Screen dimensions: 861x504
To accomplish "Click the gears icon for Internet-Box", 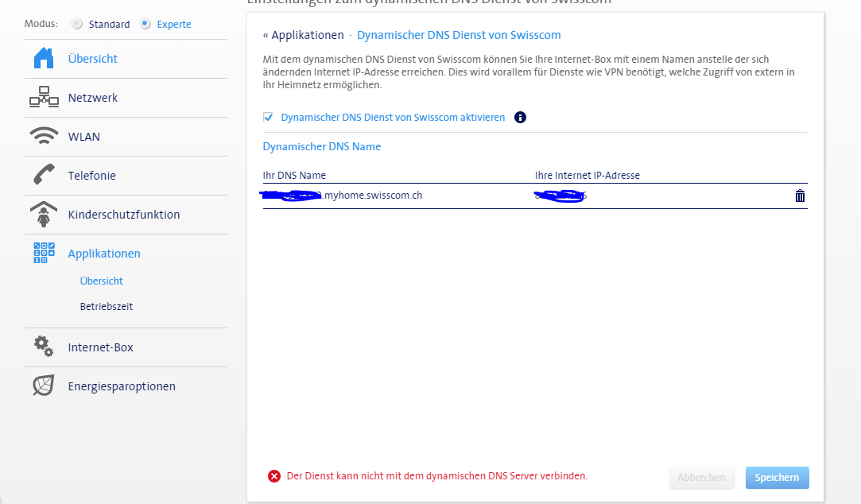I will [x=44, y=347].
